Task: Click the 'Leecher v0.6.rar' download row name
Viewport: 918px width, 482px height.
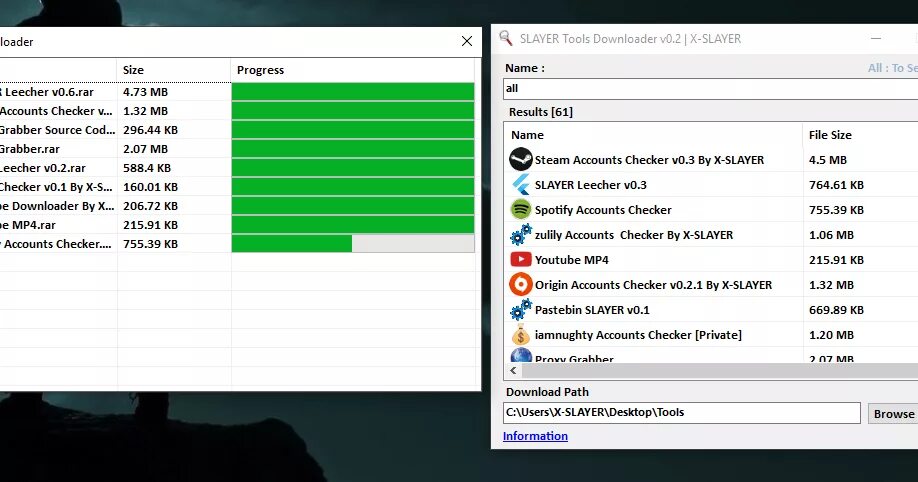Action: click(47, 92)
